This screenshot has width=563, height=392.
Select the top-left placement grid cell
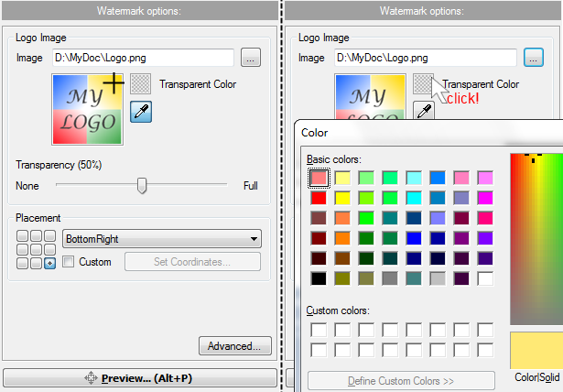[x=22, y=235]
